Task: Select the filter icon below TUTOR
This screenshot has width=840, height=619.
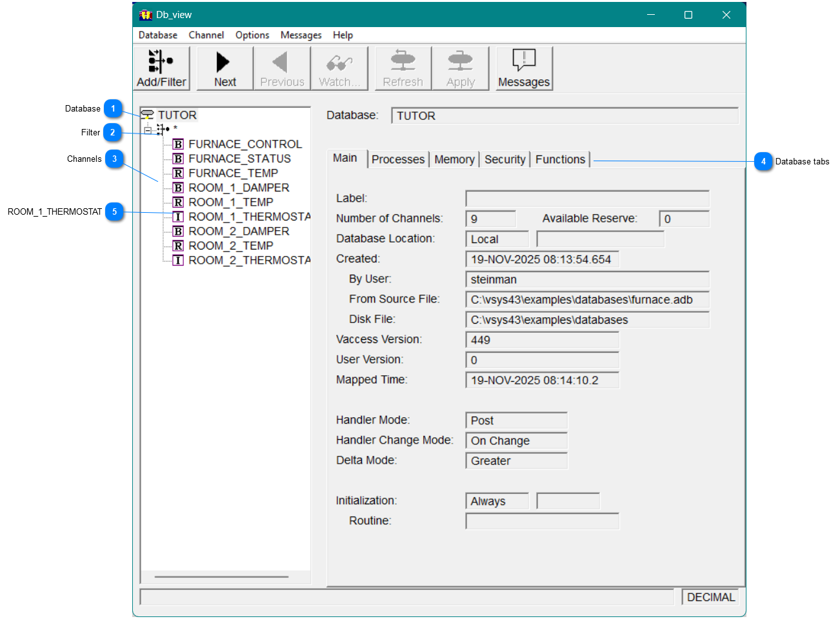Action: point(163,129)
